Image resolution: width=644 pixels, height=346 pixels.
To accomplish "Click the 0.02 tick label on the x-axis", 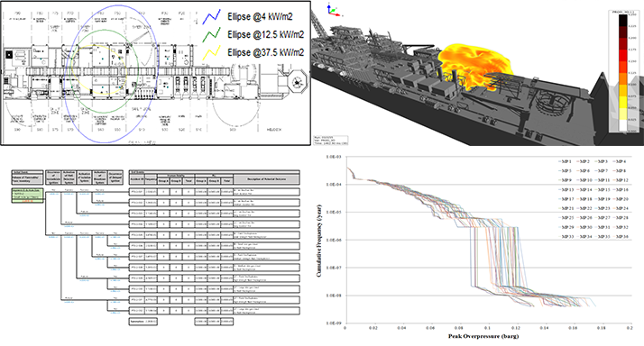I will tap(373, 328).
